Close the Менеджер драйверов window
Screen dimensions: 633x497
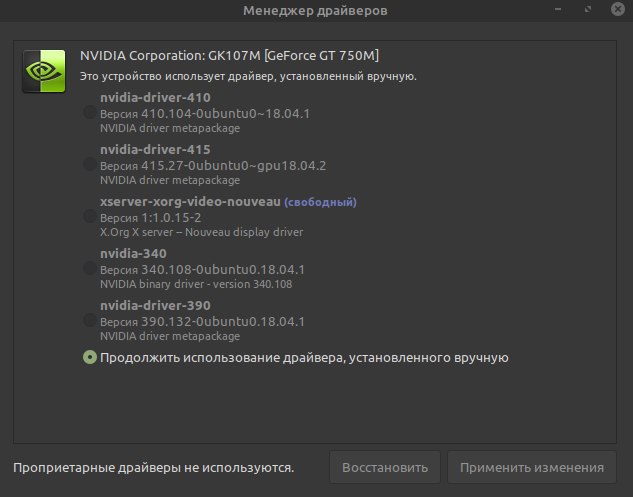(618, 9)
